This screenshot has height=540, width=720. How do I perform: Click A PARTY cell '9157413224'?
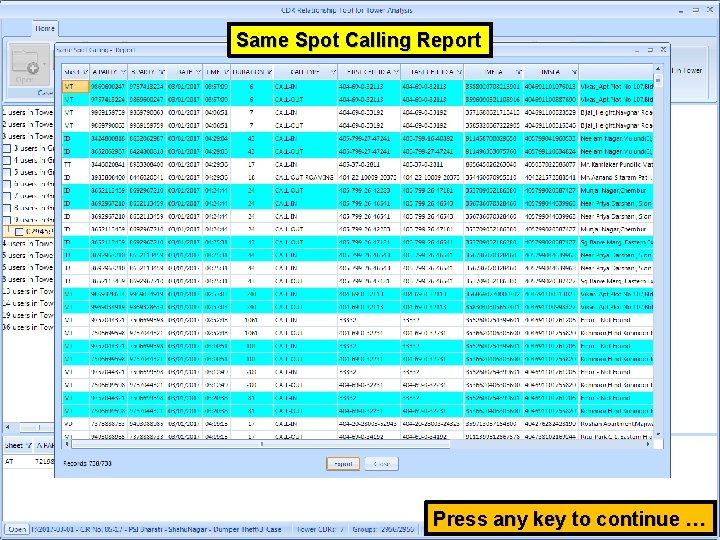108,99
